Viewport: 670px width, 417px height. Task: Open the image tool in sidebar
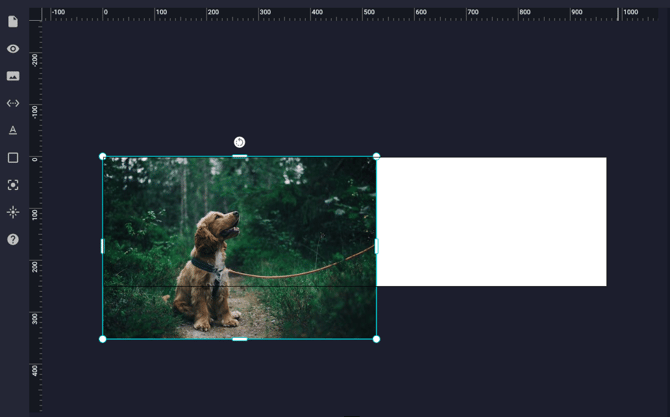13,76
